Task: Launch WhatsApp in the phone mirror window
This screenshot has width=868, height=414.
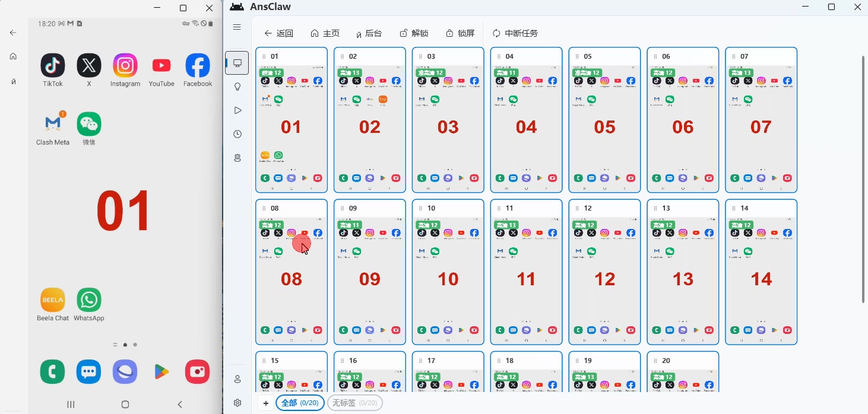Action: point(89,300)
